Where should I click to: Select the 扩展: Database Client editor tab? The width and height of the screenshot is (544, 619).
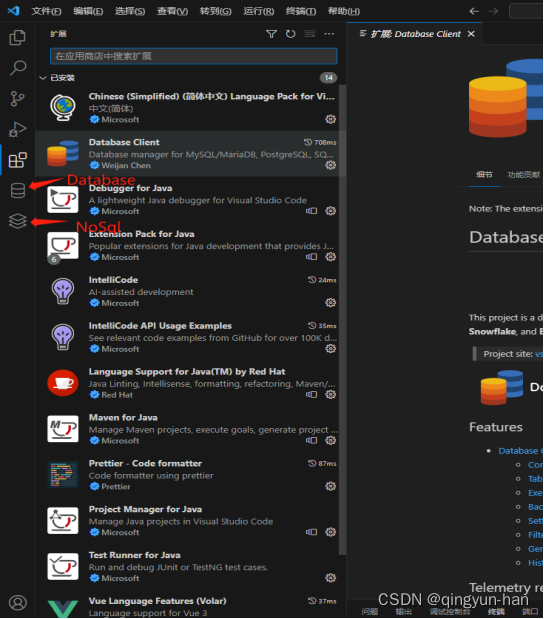(415, 34)
